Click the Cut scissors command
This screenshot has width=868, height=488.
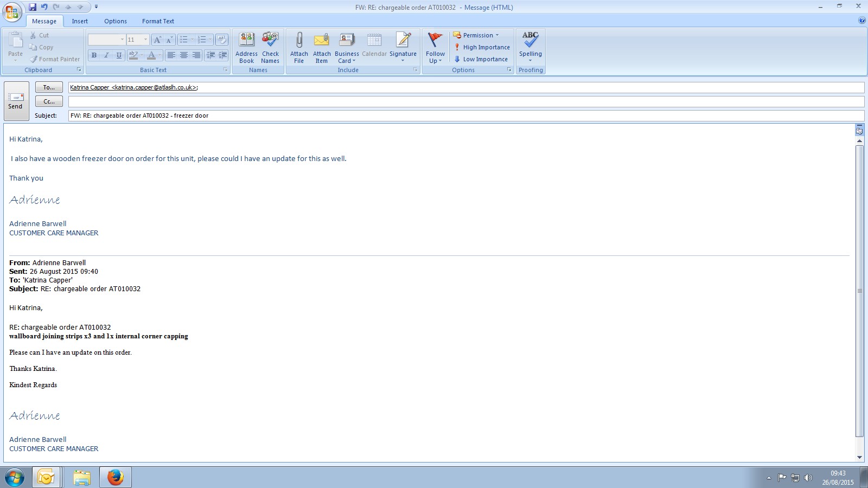click(x=40, y=35)
